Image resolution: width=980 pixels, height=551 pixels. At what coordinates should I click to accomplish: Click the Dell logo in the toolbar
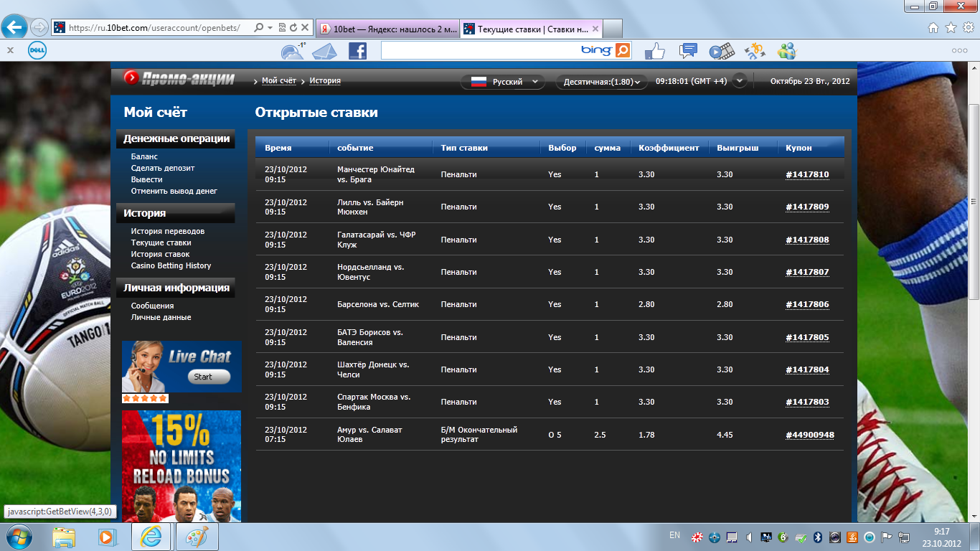pyautogui.click(x=37, y=50)
